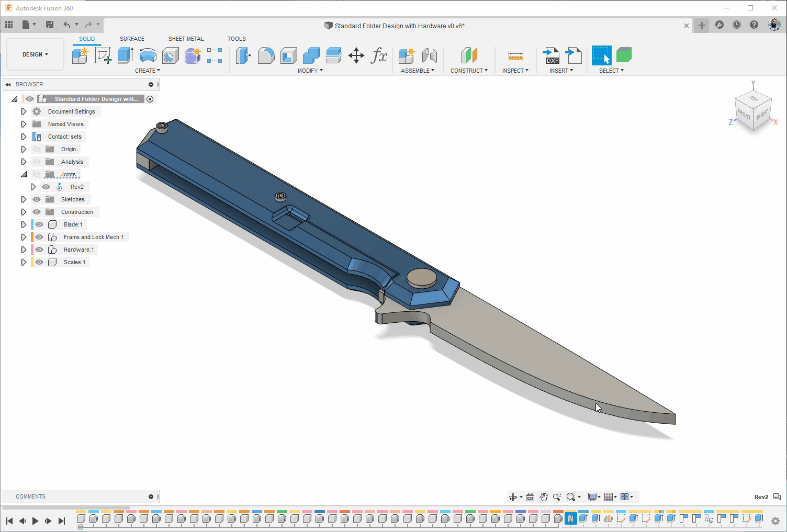This screenshot has height=532, width=787.
Task: Select the Combine tool
Action: click(311, 55)
